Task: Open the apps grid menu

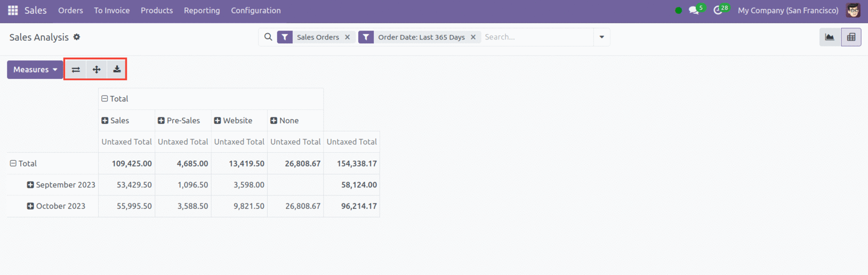Action: point(13,11)
